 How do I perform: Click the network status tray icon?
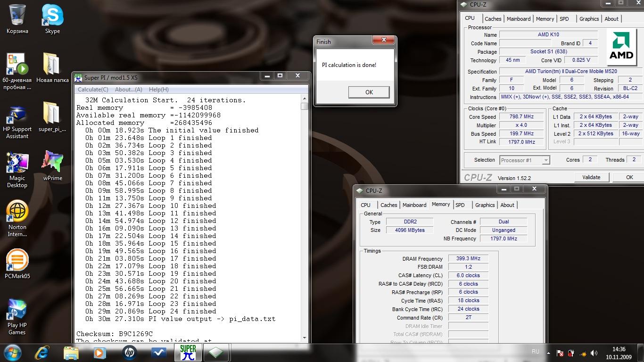tap(583, 353)
